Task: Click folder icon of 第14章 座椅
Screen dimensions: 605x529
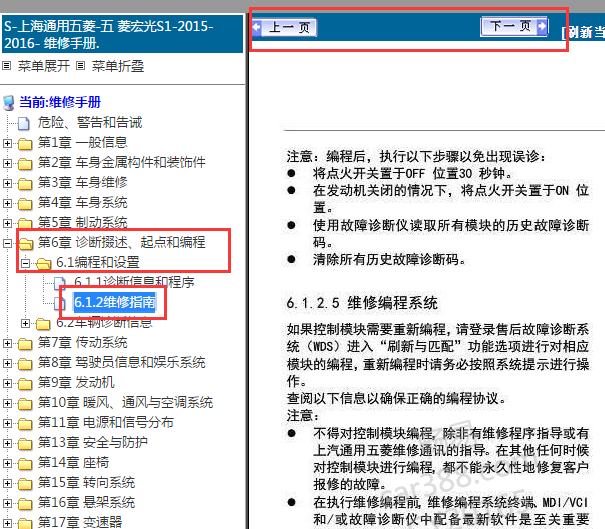Action: pyautogui.click(x=25, y=464)
